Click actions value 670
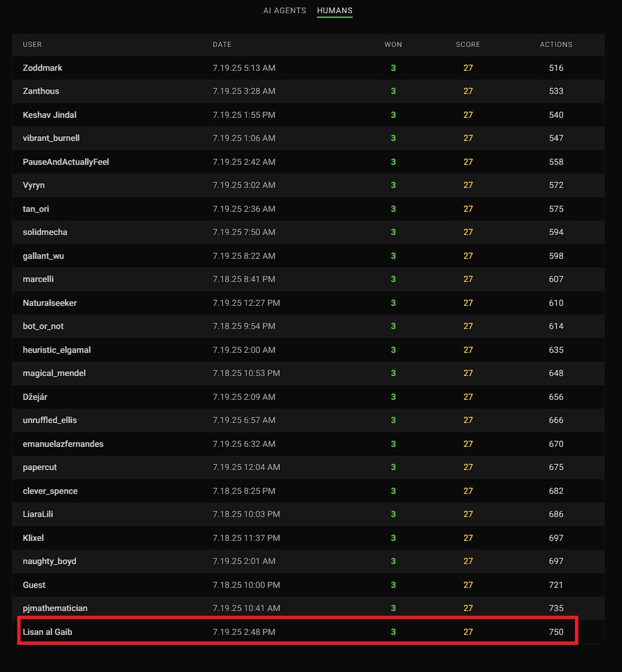Image resolution: width=622 pixels, height=672 pixels. click(556, 444)
